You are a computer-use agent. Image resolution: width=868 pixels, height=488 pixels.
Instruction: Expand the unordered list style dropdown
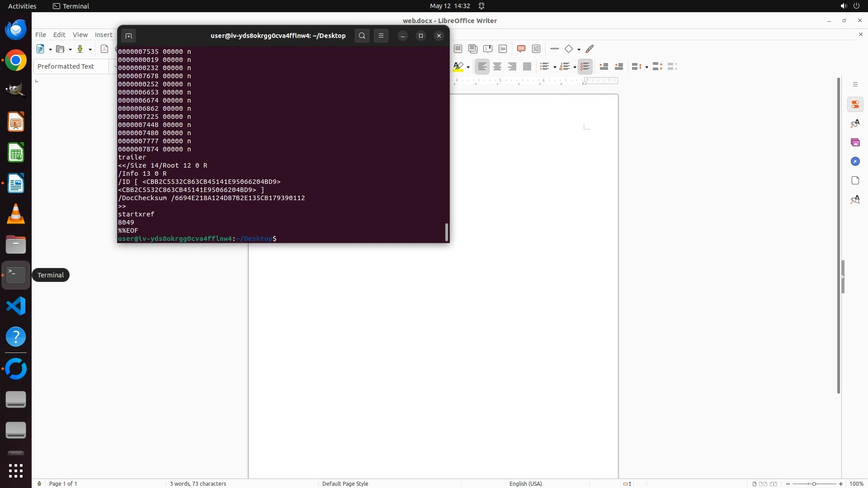555,67
